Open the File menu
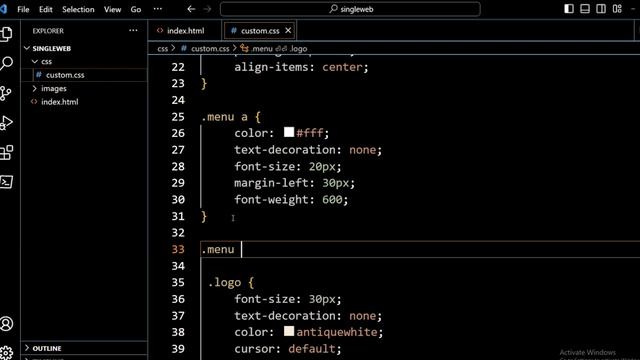 23,9
